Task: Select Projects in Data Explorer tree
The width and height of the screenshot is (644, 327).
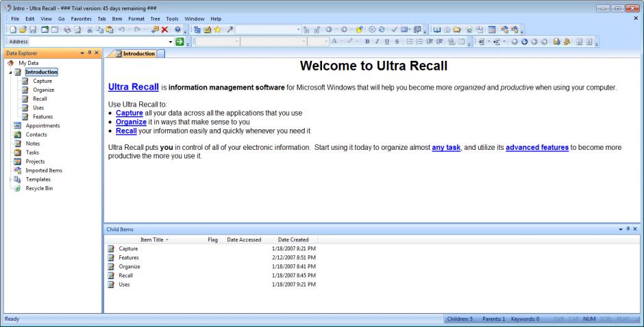Action: coord(36,161)
